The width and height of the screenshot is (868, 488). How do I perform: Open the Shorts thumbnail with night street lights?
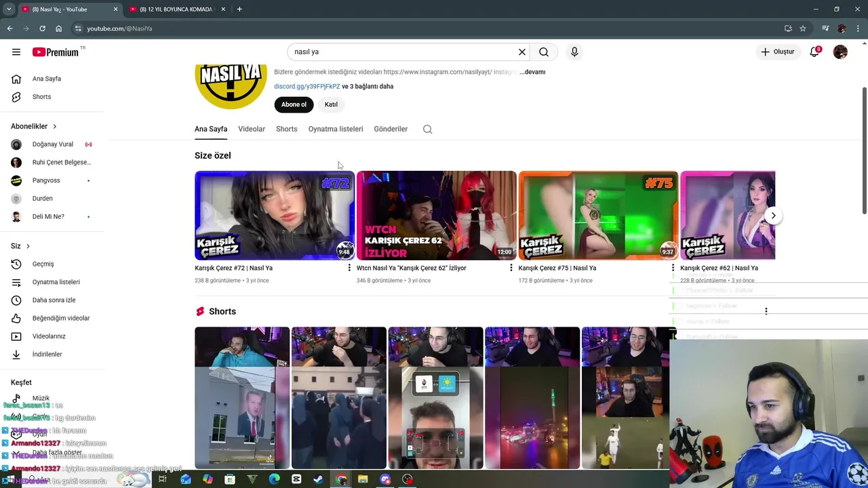tap(532, 398)
